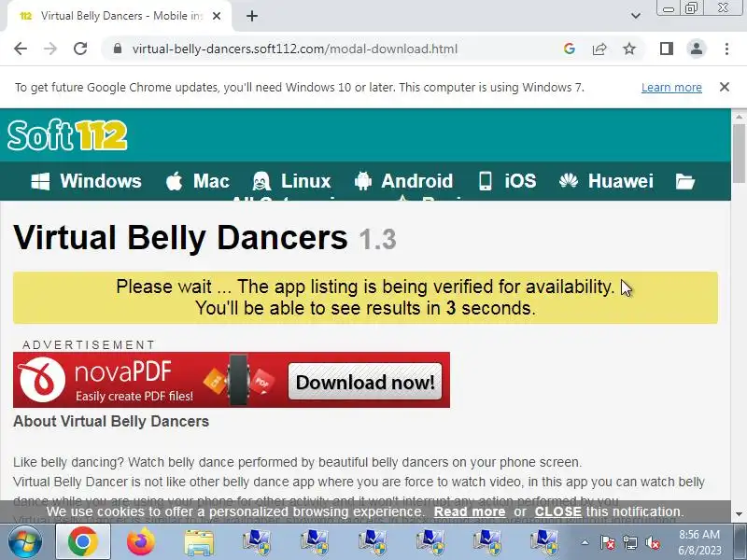Screen dimensions: 747x560
Task: Click the scrollbar down arrow
Action: (739, 515)
